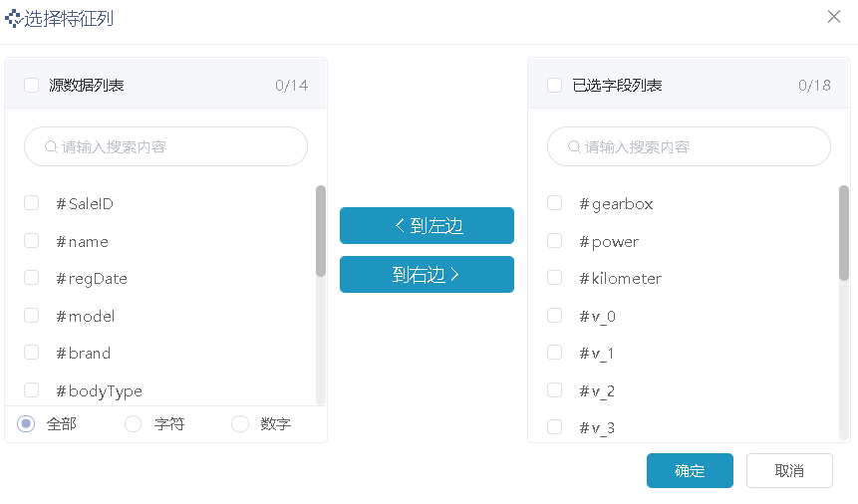Select all in 已选字段列表 header checkbox
The height and width of the screenshot is (504, 858).
click(555, 86)
